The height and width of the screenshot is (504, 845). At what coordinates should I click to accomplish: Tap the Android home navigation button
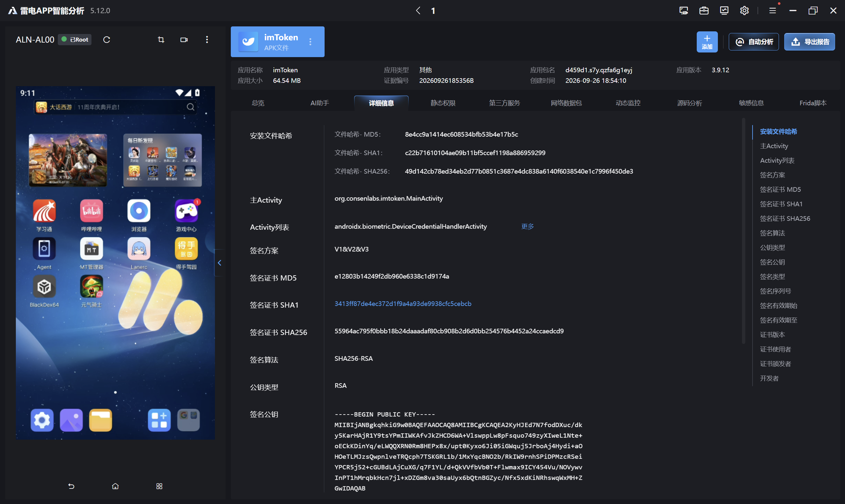pyautogui.click(x=115, y=486)
